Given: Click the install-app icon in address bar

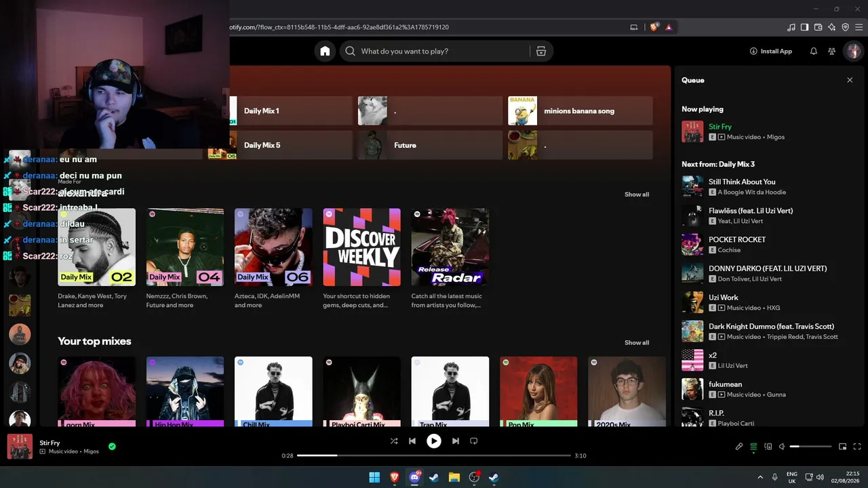Looking at the screenshot, I should click(634, 27).
